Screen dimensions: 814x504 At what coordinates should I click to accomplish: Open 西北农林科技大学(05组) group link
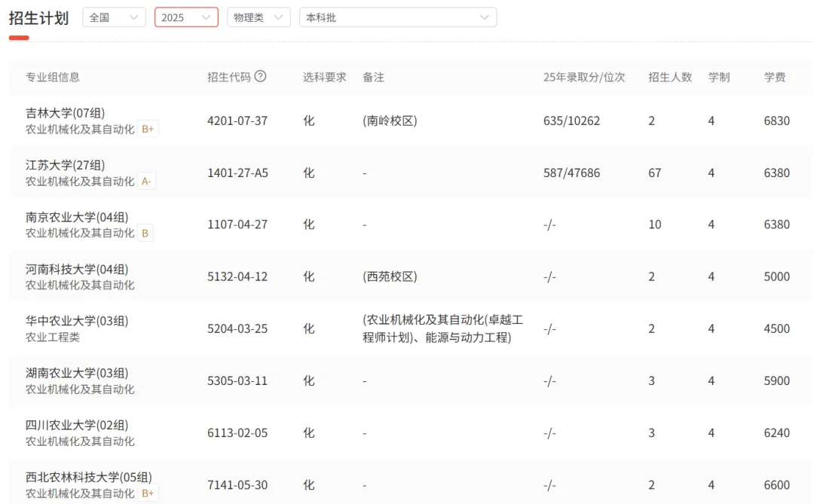tap(89, 477)
